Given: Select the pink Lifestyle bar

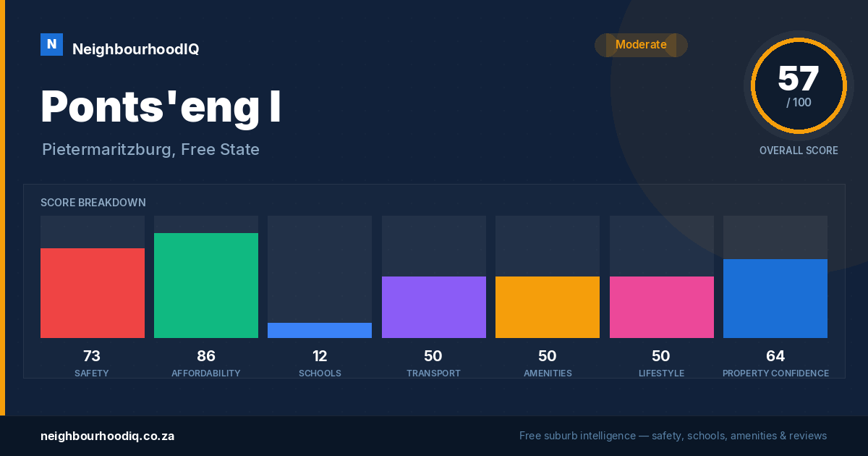Looking at the screenshot, I should [662, 307].
